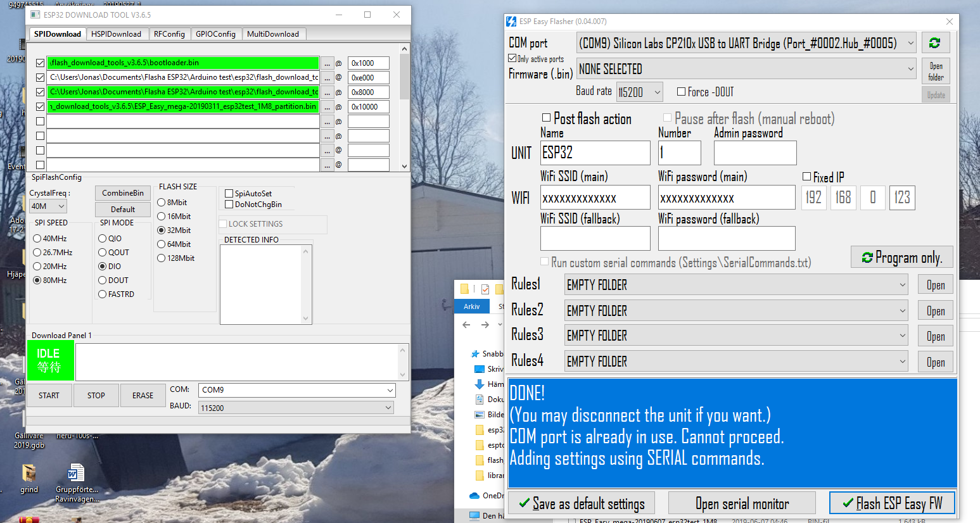Select 128Mbit flash size
The image size is (980, 523).
click(162, 258)
